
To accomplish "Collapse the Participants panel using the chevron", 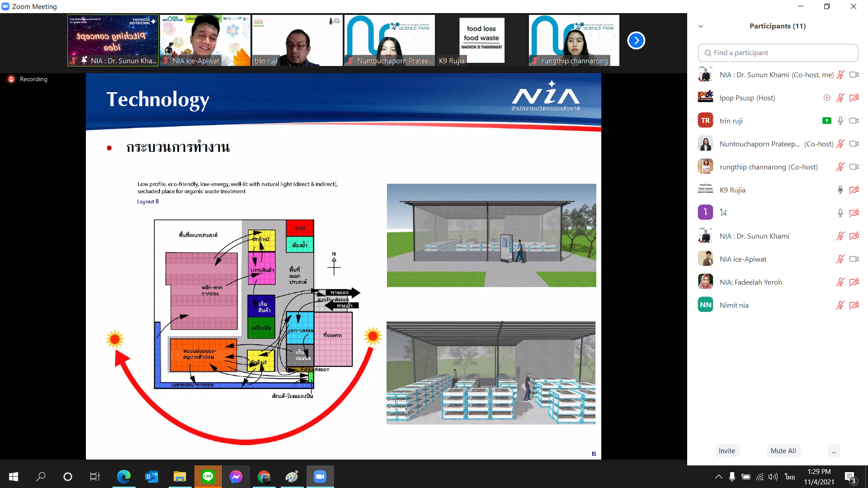I will 701,26.
